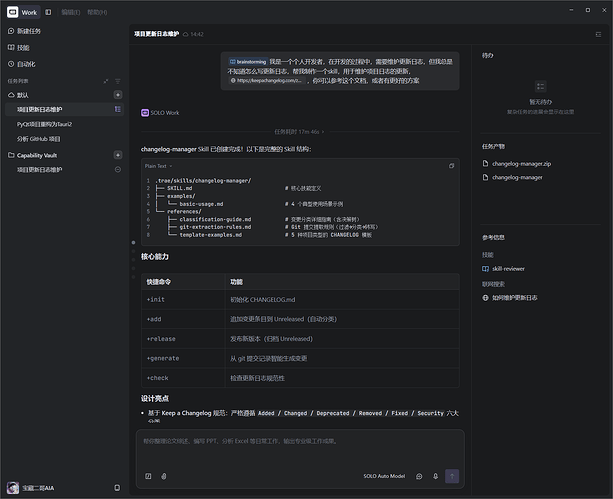613x499 pixels.
Task: Open the 技能 skills page
Action: [19, 48]
